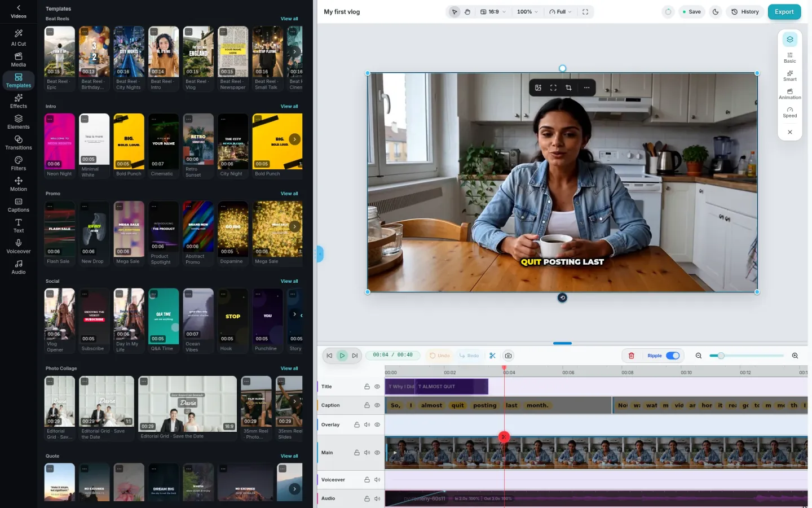Adjust the timeline zoom slider
This screenshot has height=508, width=812.
747,356
